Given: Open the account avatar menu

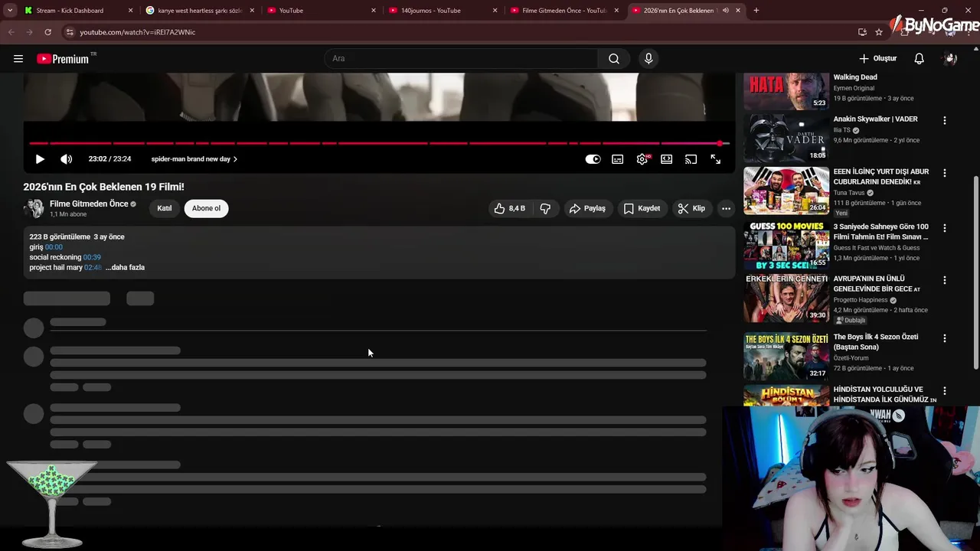Looking at the screenshot, I should 950,58.
